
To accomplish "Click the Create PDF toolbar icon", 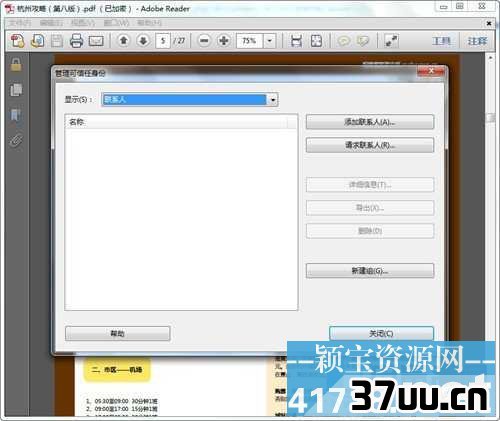I will pos(17,41).
